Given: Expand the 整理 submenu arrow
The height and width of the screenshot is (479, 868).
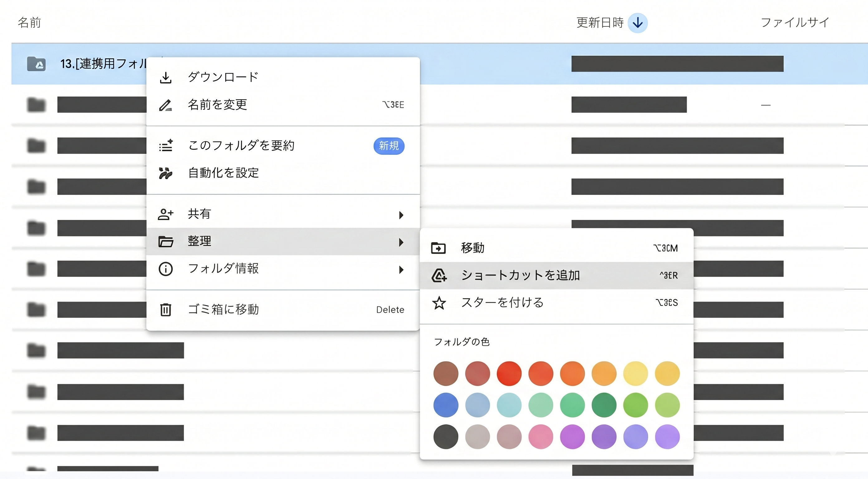Looking at the screenshot, I should 401,242.
